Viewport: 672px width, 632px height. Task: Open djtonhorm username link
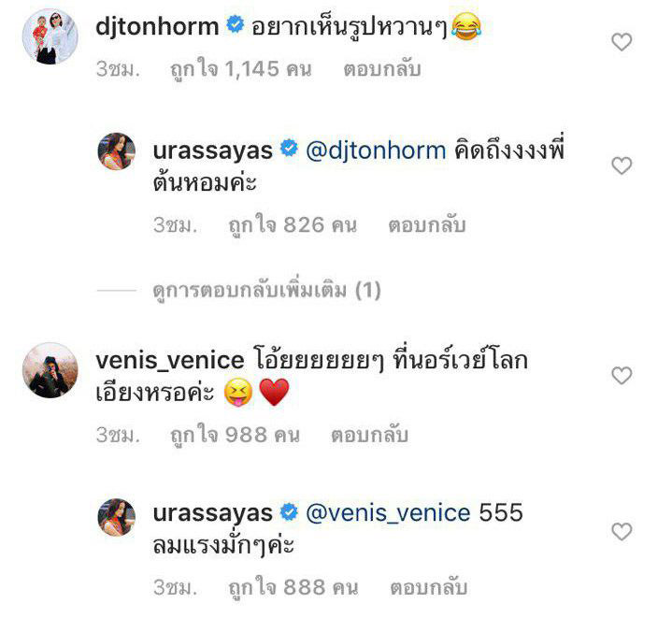click(x=157, y=26)
